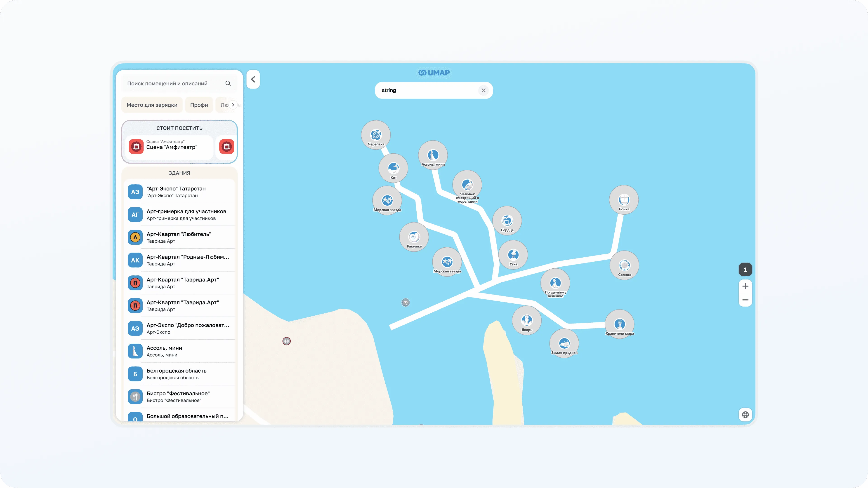The width and height of the screenshot is (868, 488).
Task: Open the Бочка map marker
Action: [x=624, y=200]
